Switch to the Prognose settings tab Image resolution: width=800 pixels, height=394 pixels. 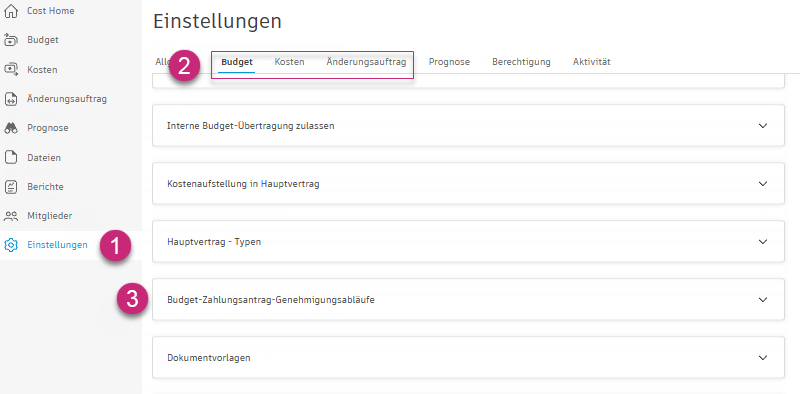coord(449,62)
